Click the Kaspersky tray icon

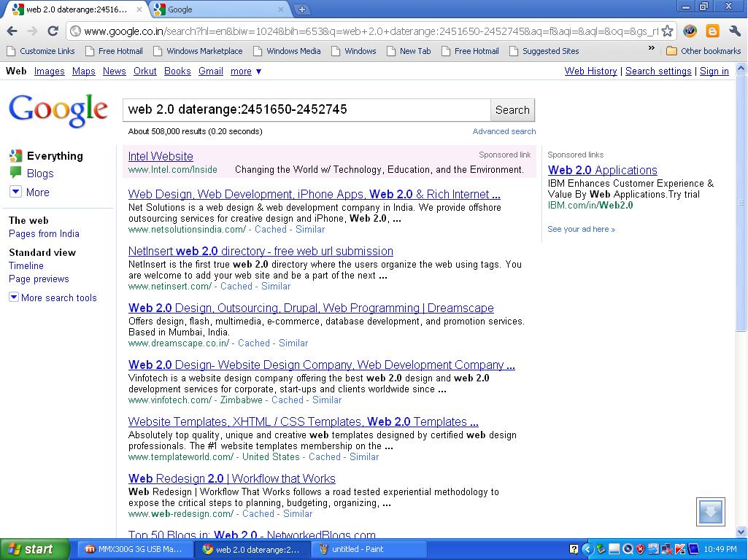coord(680,549)
